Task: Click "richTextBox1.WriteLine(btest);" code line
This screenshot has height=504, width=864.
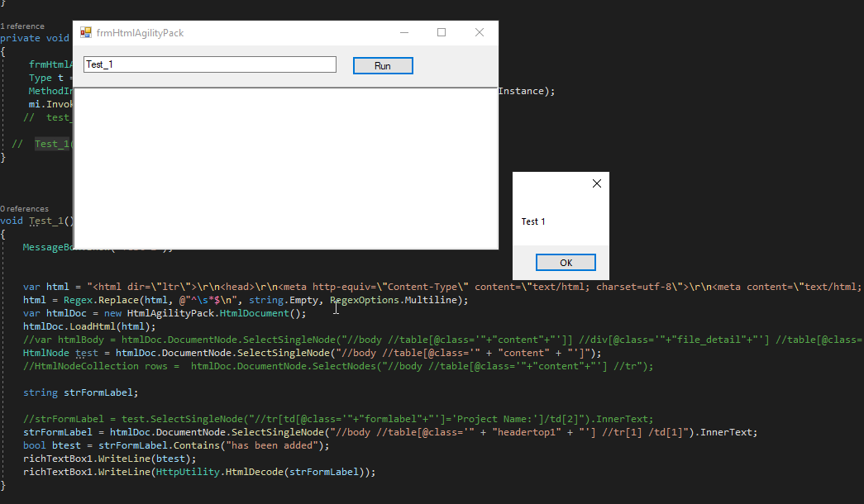Action: [x=110, y=459]
